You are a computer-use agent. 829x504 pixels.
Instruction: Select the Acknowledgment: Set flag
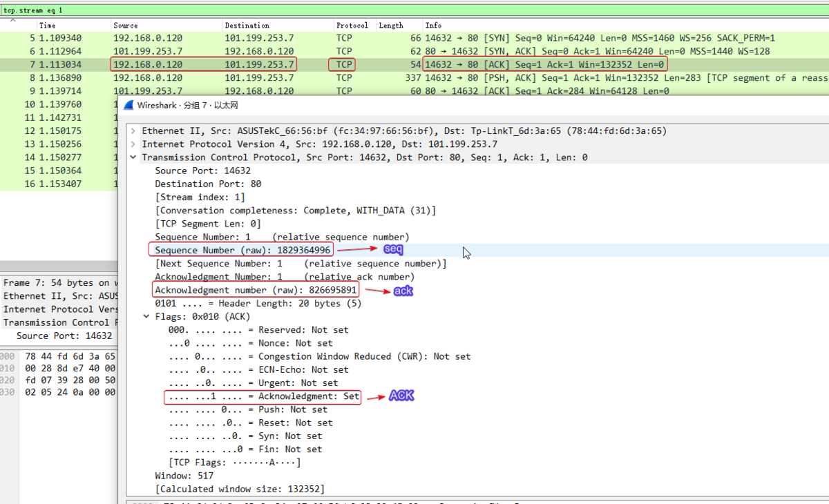[264, 396]
